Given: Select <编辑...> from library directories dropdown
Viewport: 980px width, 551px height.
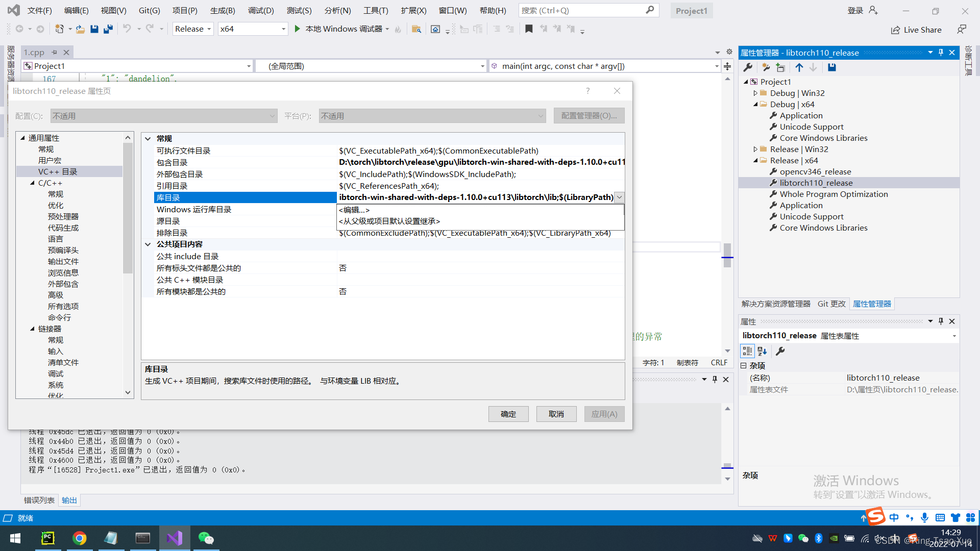Looking at the screenshot, I should point(354,210).
